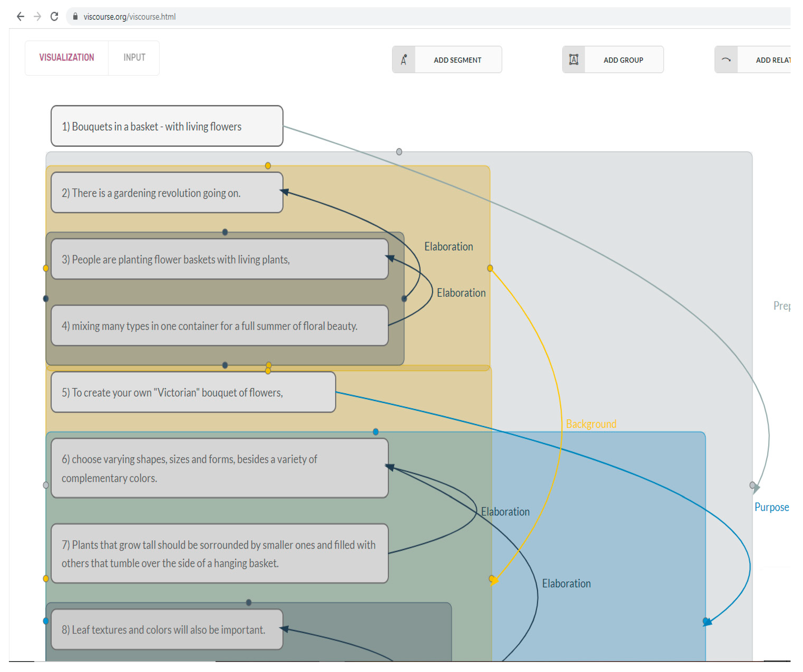Click the Add Relation curved arrow icon

coord(726,60)
